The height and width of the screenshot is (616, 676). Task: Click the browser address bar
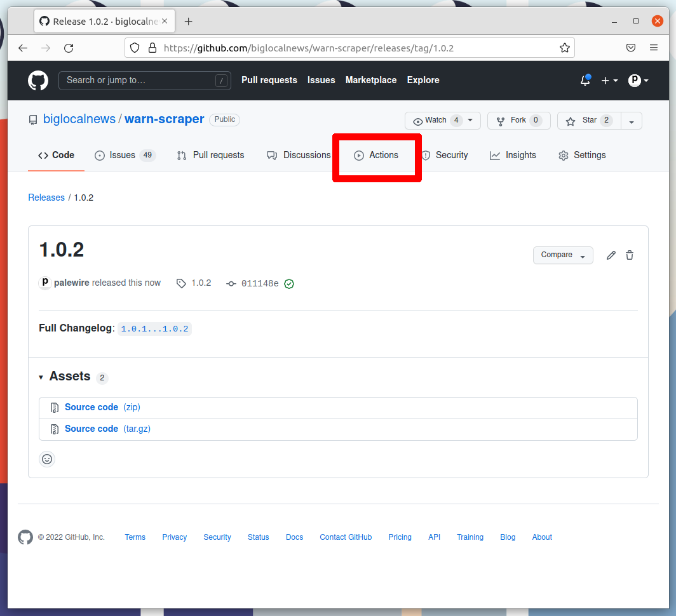[349, 48]
